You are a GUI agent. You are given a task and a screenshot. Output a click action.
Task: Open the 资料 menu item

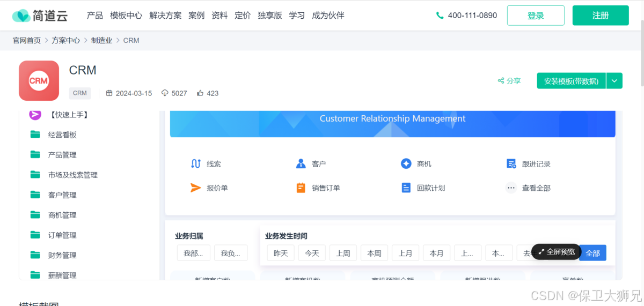tap(219, 16)
